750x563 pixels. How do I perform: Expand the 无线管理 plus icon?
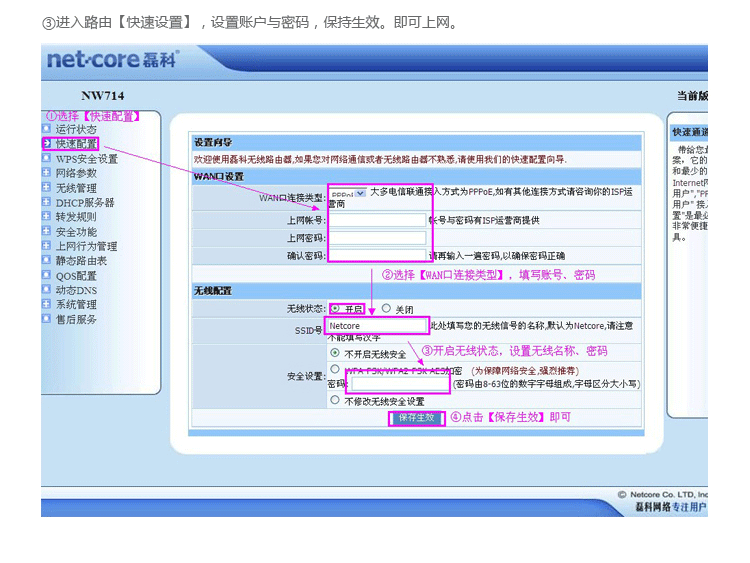tap(46, 187)
